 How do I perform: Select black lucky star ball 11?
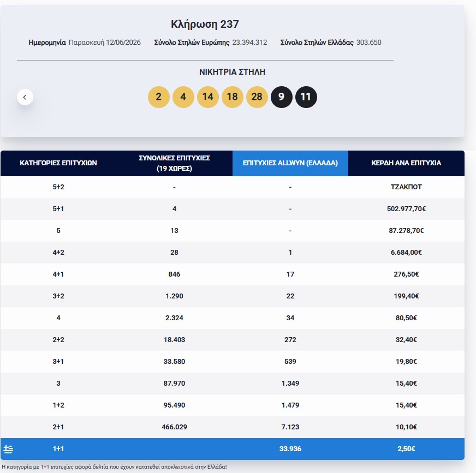306,97
